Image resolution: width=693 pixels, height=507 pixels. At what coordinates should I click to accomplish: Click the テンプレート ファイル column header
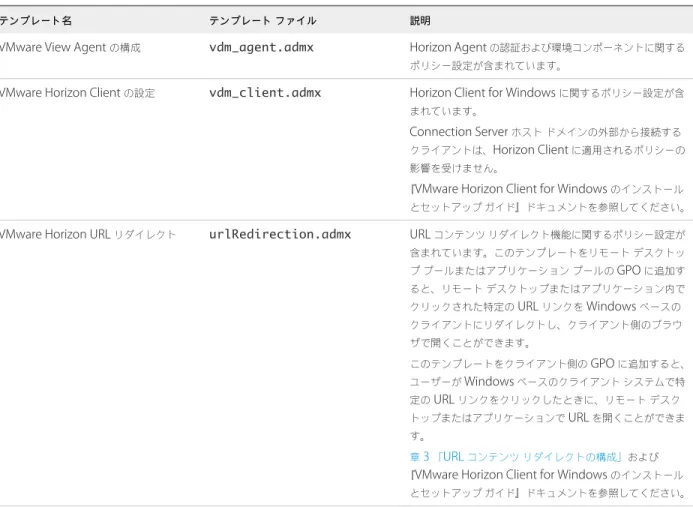(263, 21)
